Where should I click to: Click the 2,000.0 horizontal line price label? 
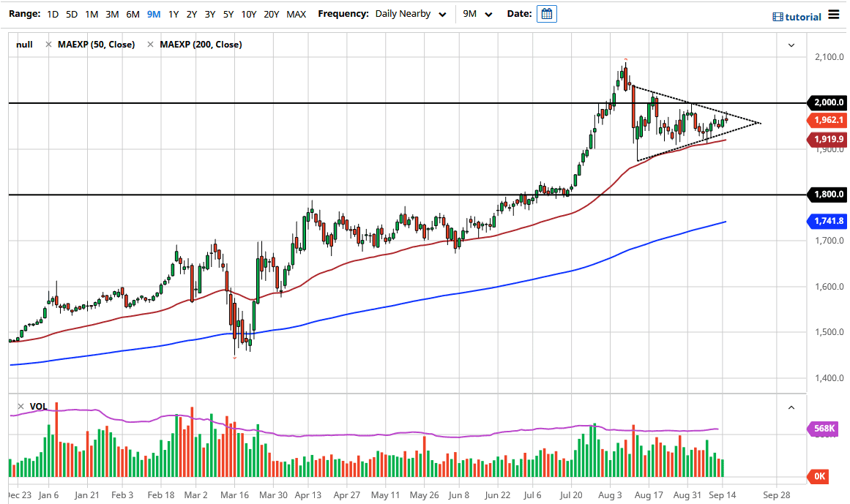(827, 103)
